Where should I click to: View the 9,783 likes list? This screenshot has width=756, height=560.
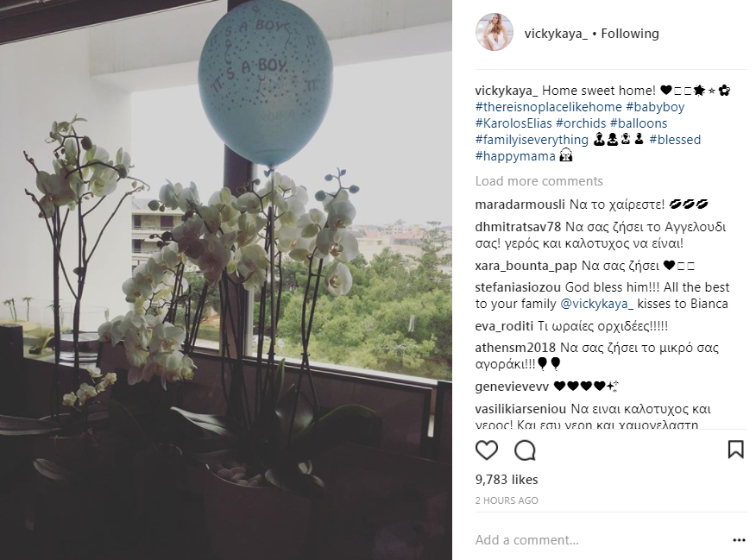(507, 480)
